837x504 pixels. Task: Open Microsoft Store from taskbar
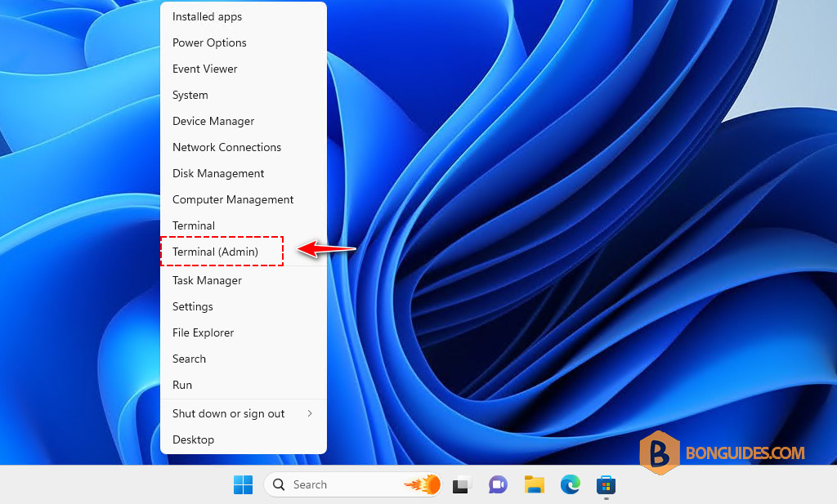pyautogui.click(x=606, y=485)
